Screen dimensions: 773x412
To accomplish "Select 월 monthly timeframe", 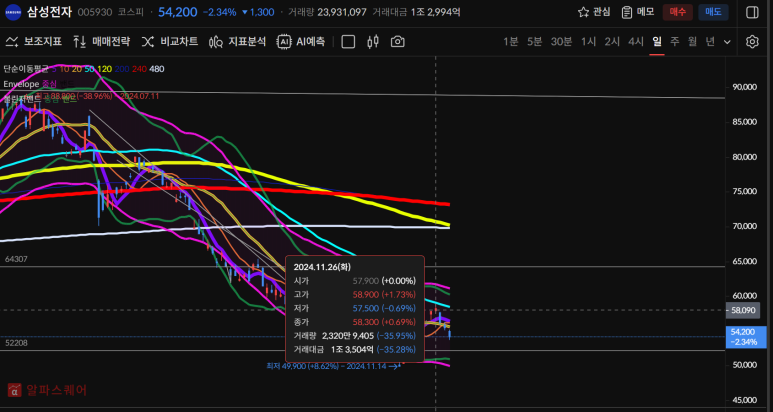I will tap(692, 42).
